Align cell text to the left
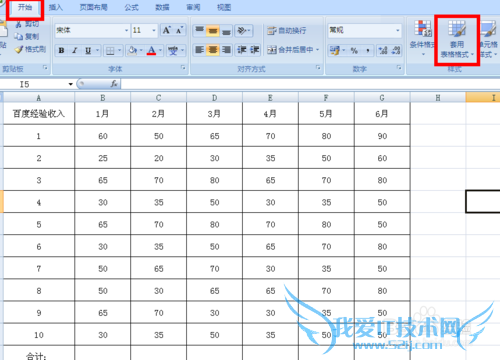Viewport: 500px width, 360px height. tap(200, 50)
